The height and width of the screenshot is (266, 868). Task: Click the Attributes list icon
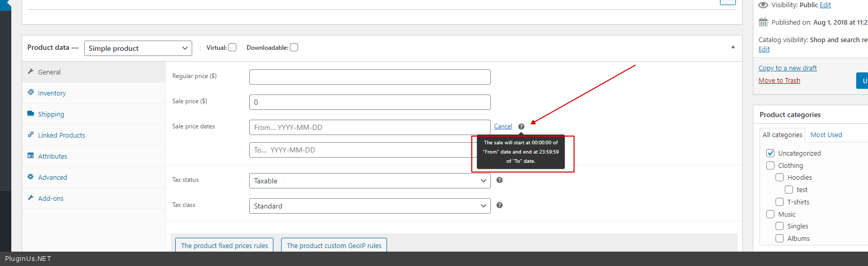point(31,156)
